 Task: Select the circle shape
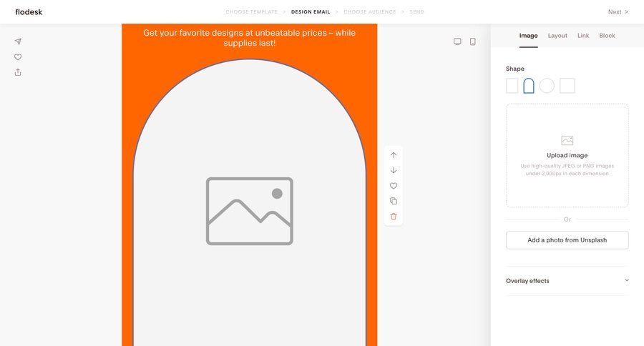click(547, 86)
